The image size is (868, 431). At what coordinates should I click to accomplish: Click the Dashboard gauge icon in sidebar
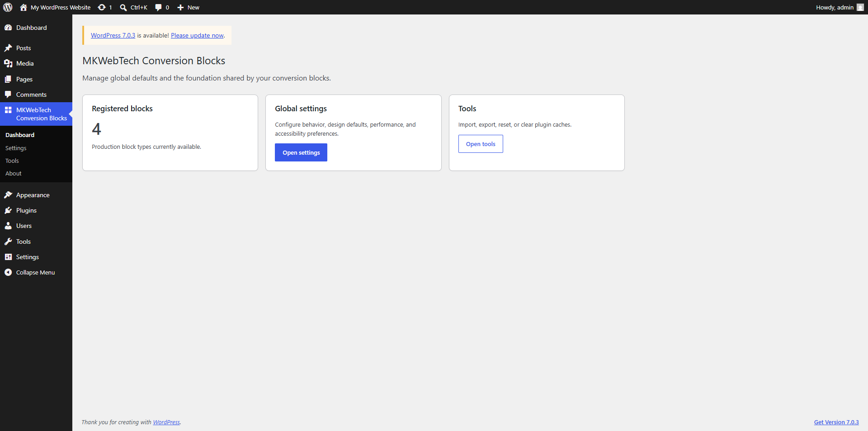tap(8, 28)
